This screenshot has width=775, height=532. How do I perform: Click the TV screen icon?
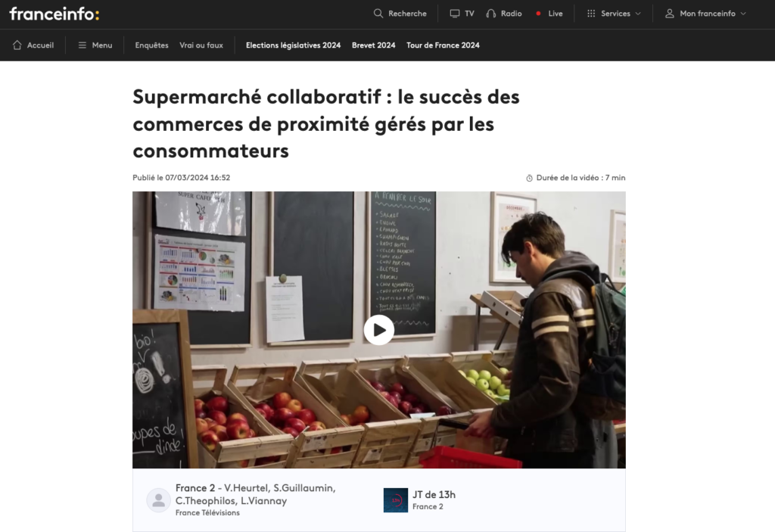(455, 14)
